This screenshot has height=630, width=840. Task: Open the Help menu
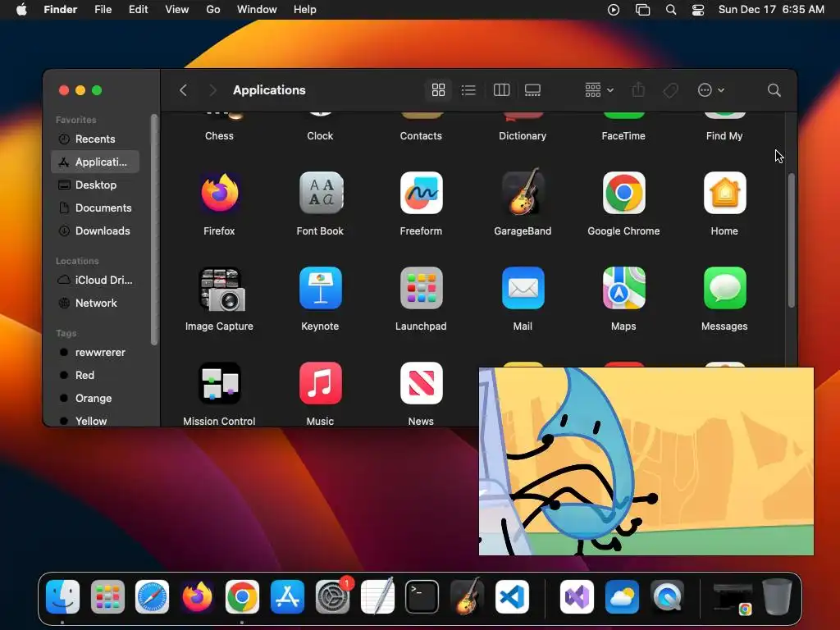click(x=305, y=10)
